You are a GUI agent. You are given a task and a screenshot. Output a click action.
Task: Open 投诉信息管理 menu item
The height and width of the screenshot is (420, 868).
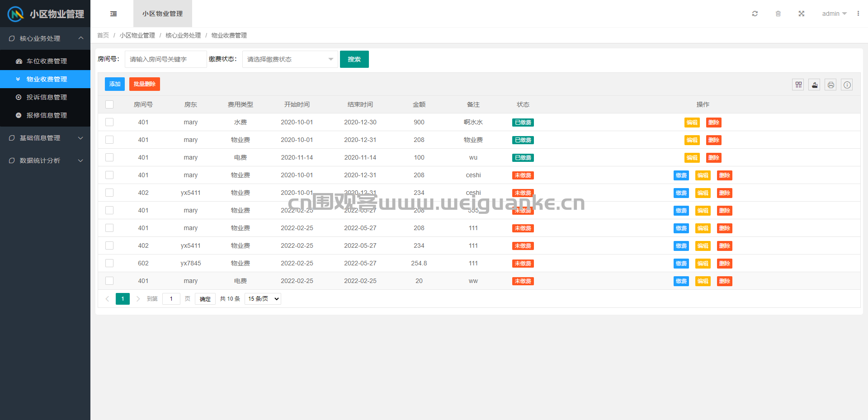pos(45,97)
